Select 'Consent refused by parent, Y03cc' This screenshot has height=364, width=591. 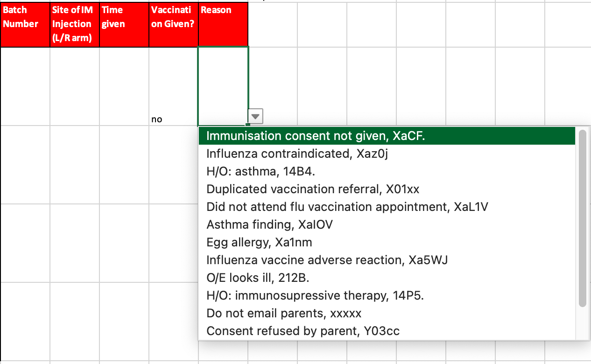(303, 331)
